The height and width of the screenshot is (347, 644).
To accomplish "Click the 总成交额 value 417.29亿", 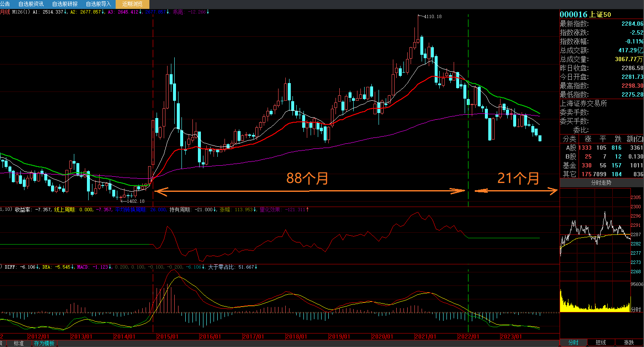I will (x=631, y=50).
